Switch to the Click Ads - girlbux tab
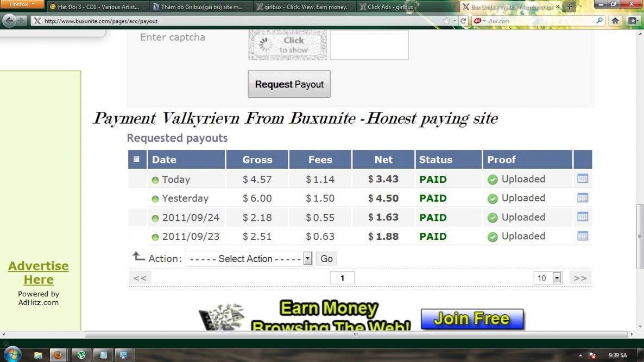Image resolution: width=644 pixels, height=362 pixels. click(407, 7)
